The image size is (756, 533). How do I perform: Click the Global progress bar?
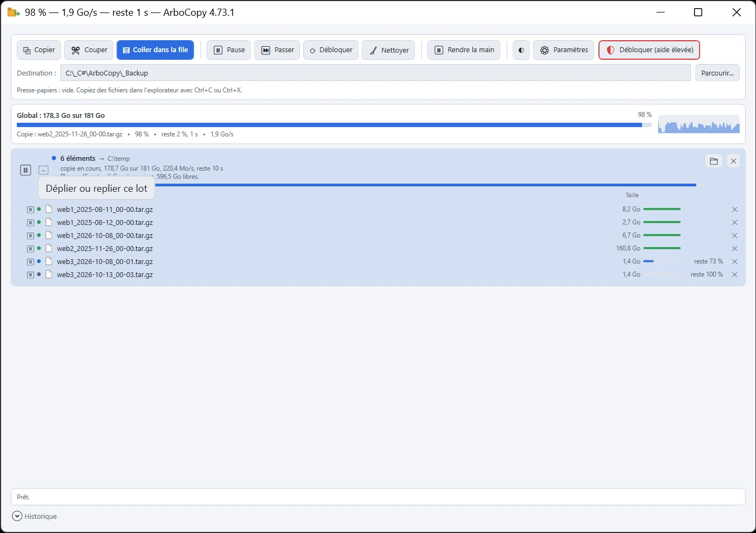(x=334, y=125)
